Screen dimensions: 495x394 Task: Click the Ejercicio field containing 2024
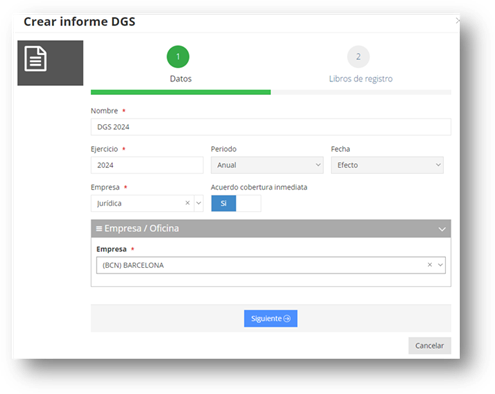tap(147, 165)
